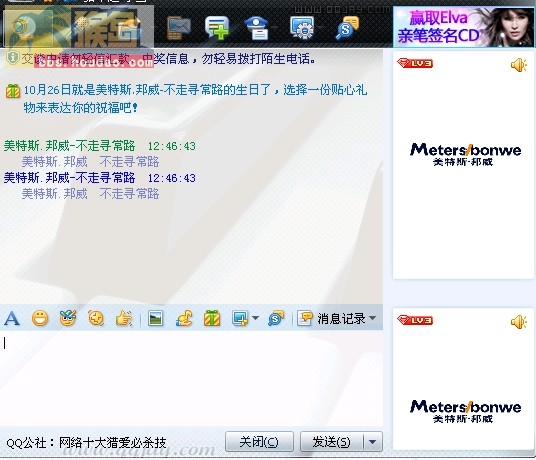Click the upper Metersbonwe logo image

(x=465, y=154)
